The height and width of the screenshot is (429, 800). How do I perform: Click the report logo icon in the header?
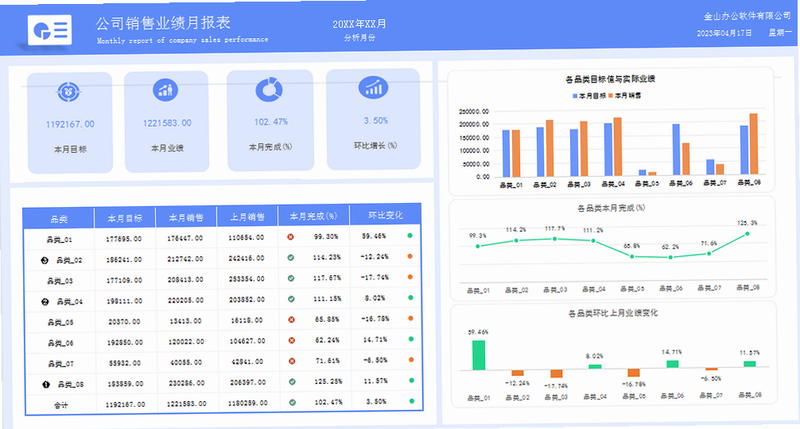pyautogui.click(x=49, y=30)
